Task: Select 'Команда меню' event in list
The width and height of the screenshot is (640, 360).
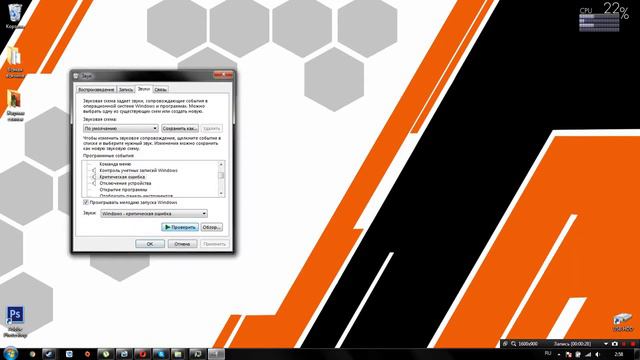Action: [x=115, y=164]
